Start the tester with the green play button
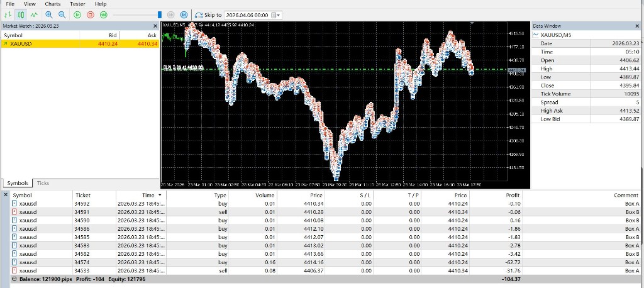This screenshot has width=644, height=288. click(x=77, y=15)
